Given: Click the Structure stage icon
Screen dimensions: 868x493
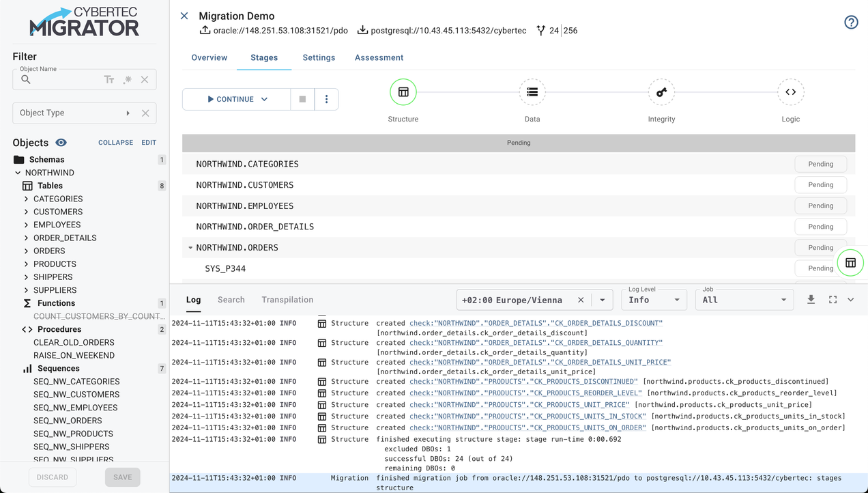Looking at the screenshot, I should 403,92.
